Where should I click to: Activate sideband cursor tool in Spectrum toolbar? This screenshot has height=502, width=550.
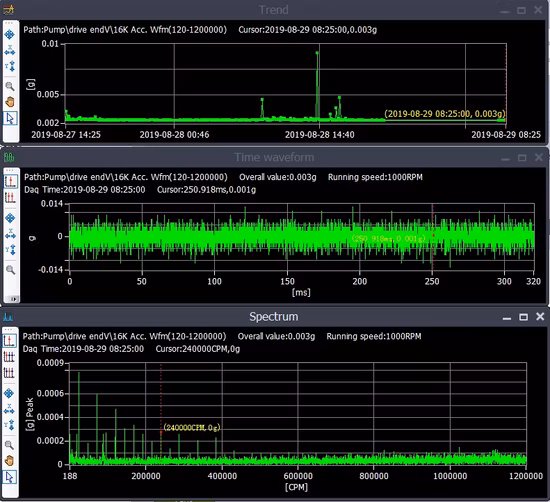9,372
